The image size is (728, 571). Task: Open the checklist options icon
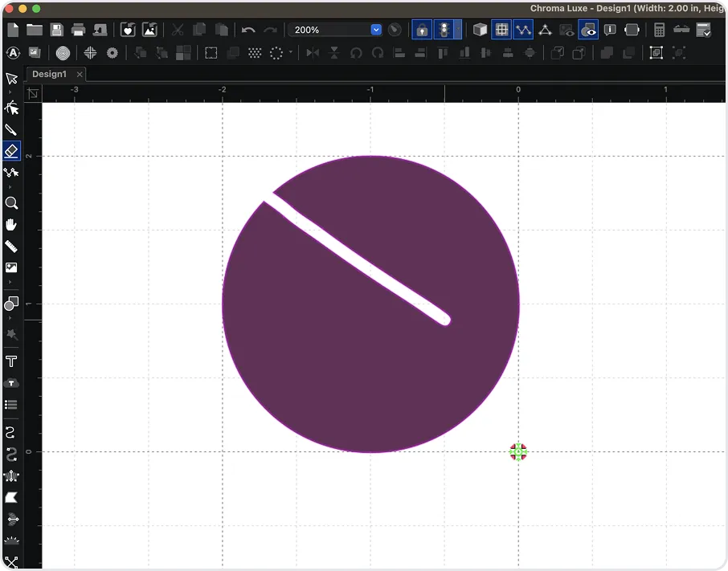tap(704, 30)
